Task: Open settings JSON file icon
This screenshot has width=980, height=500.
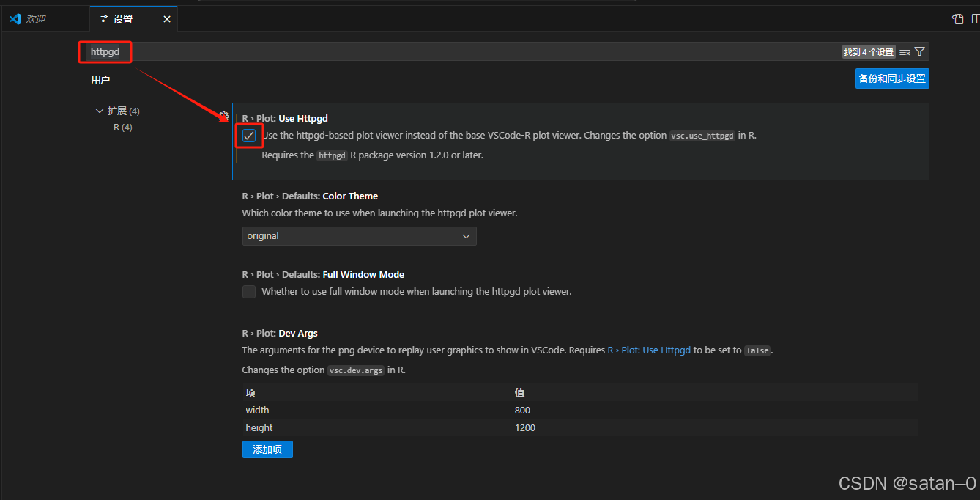Action: (x=957, y=19)
